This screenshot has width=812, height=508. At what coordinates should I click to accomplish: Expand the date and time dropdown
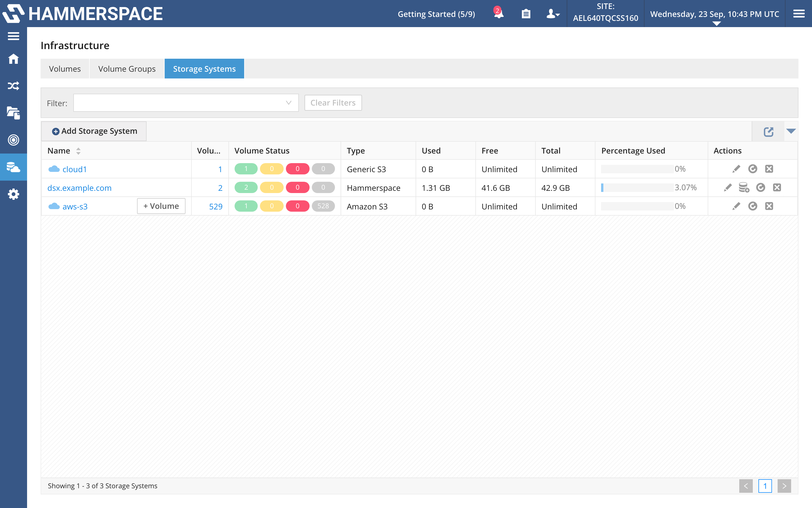(716, 23)
